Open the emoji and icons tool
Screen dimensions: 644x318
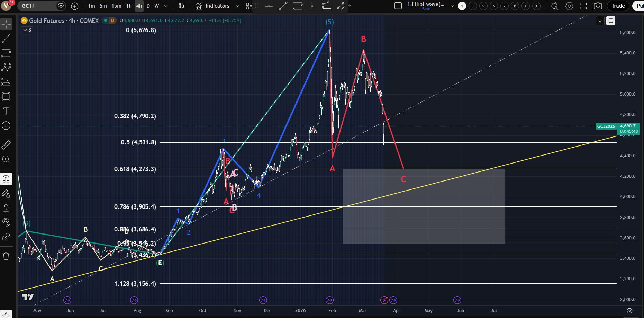(x=6, y=125)
